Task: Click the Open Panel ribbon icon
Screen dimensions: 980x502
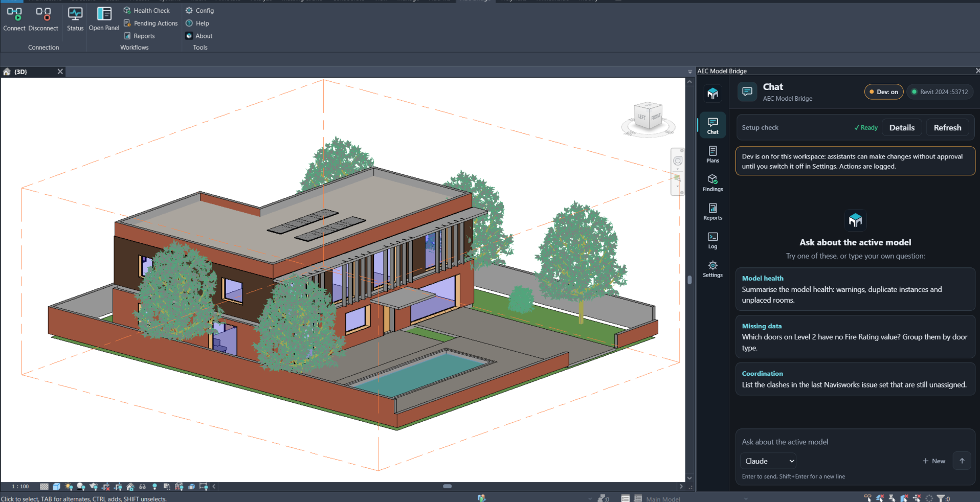Action: coord(104,14)
